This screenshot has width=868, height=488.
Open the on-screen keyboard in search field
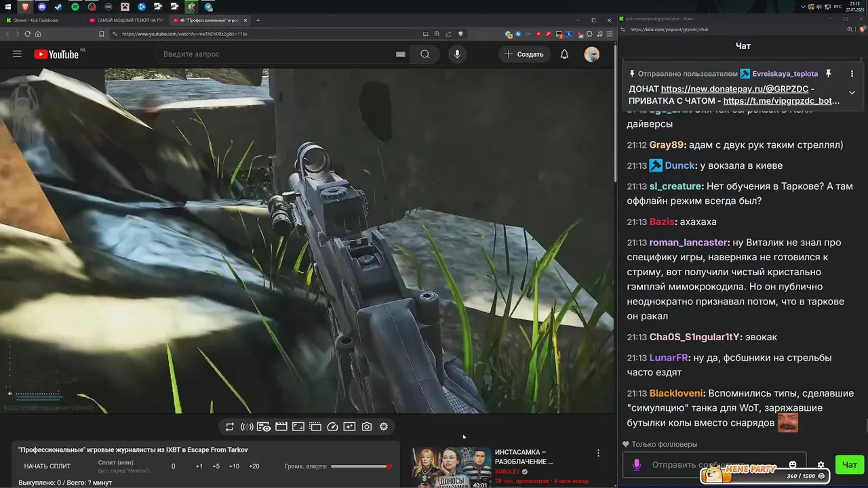tap(400, 54)
